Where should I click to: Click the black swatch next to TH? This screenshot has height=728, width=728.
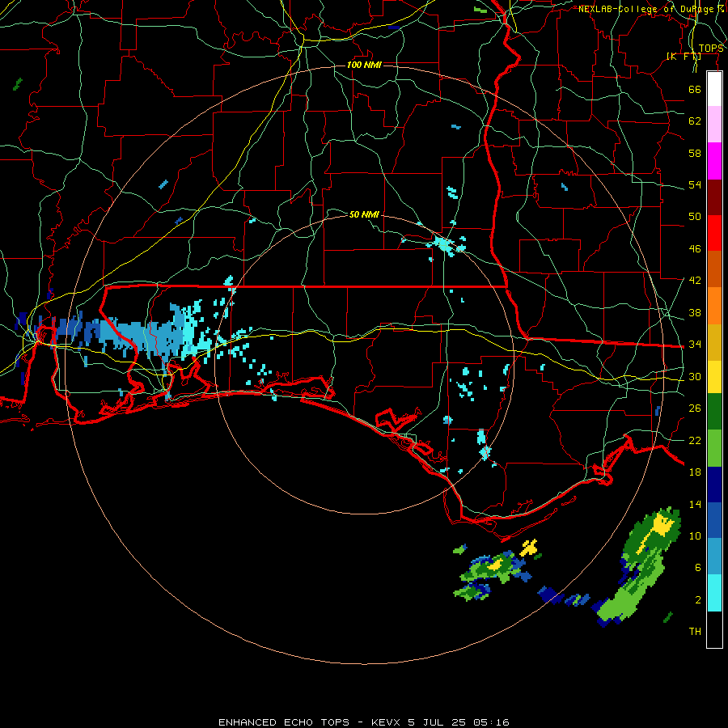[714, 629]
